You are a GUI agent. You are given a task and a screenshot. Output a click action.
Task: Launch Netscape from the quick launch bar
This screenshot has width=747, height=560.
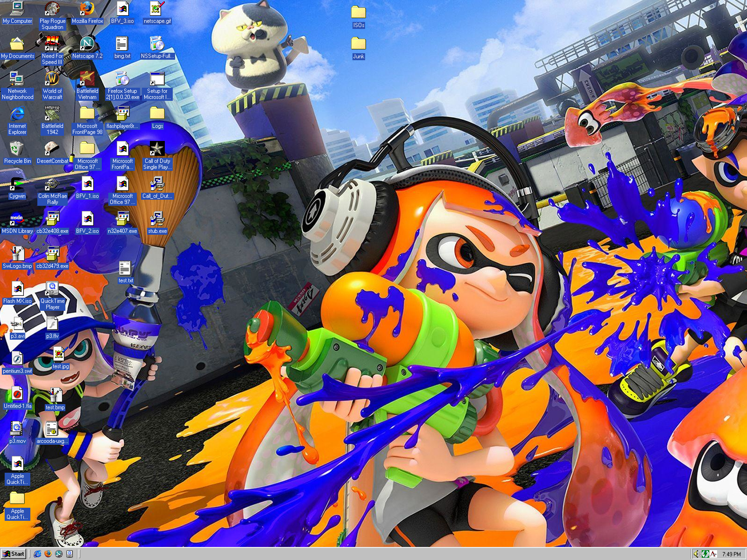point(59,554)
